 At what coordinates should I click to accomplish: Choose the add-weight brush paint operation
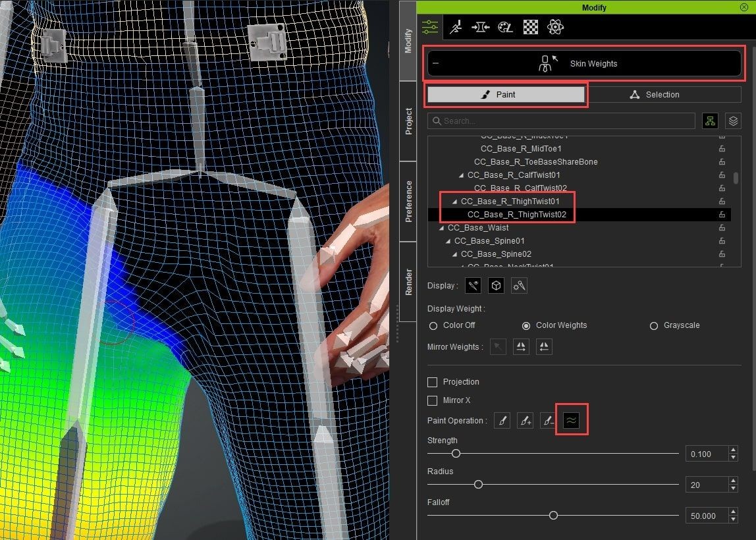pos(526,421)
